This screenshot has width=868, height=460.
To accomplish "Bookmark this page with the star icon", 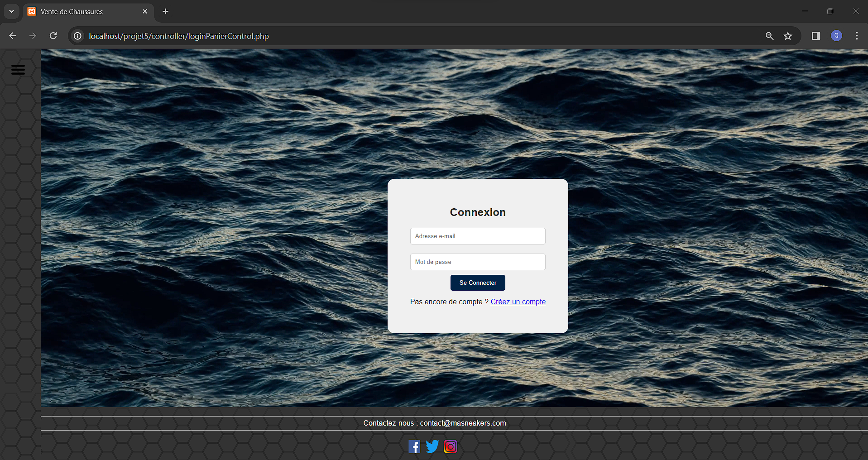I will [x=788, y=36].
